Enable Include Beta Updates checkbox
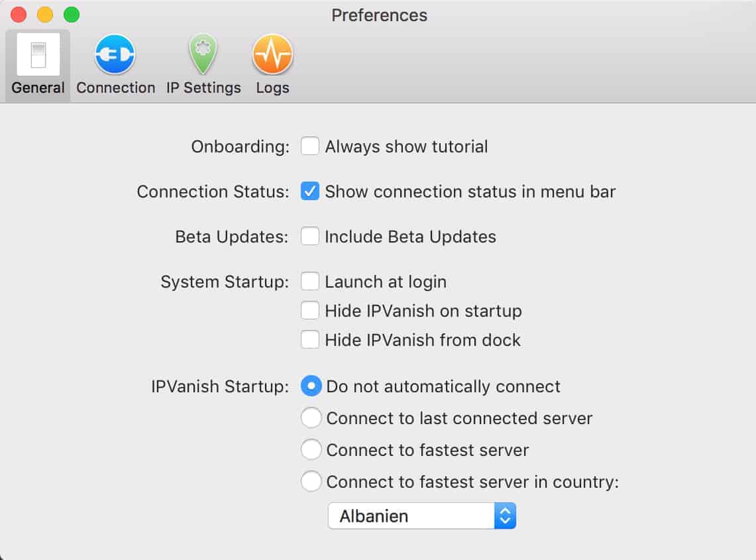 click(309, 237)
